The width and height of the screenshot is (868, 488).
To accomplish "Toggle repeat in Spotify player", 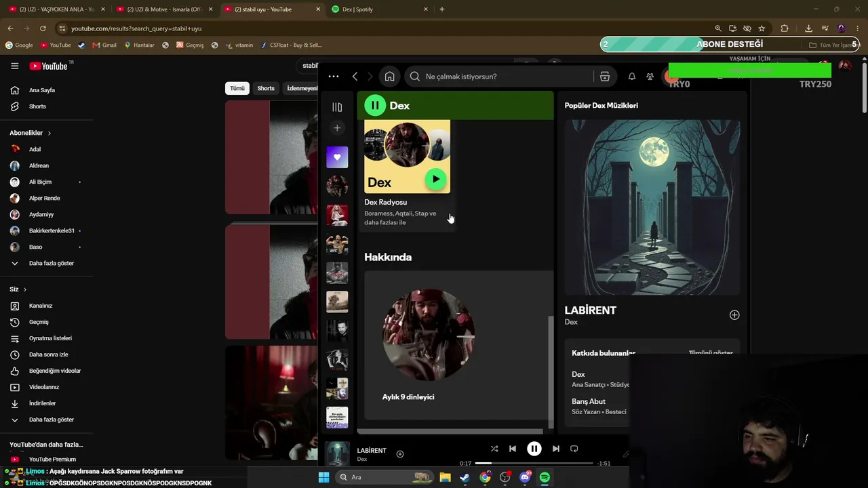I will click(x=574, y=449).
